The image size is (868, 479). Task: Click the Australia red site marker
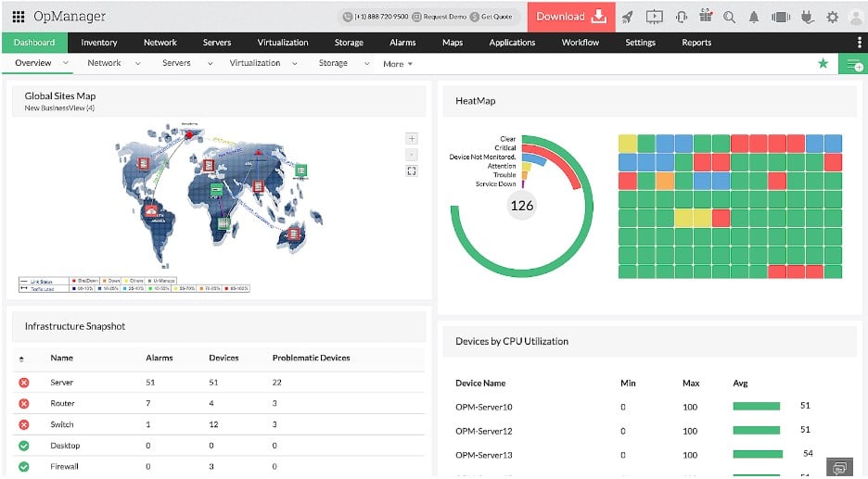pyautogui.click(x=294, y=234)
